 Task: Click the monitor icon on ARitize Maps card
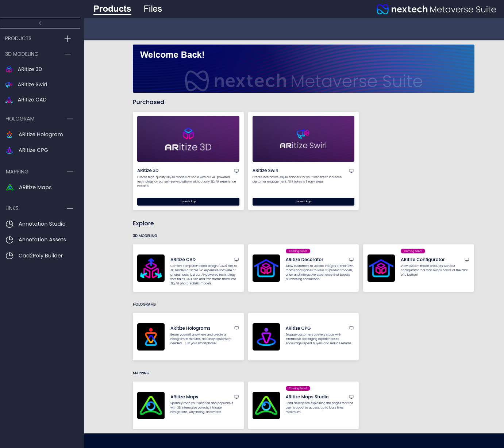[x=236, y=397]
